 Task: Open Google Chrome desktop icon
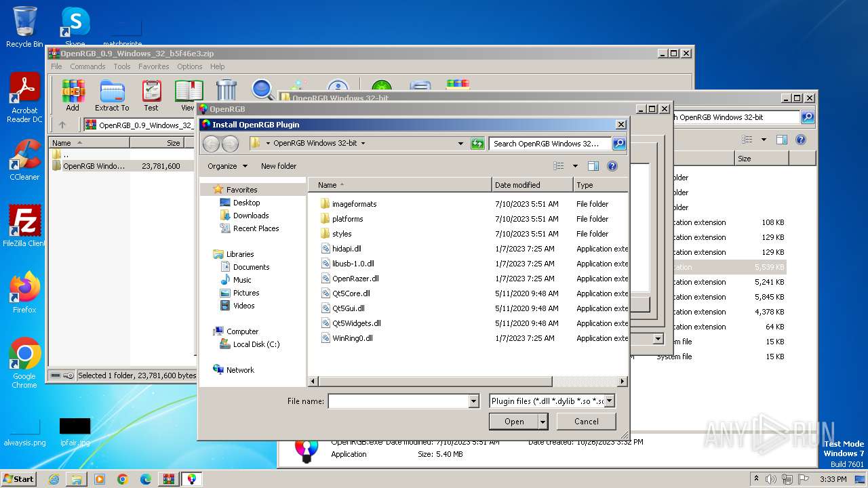pyautogui.click(x=24, y=363)
